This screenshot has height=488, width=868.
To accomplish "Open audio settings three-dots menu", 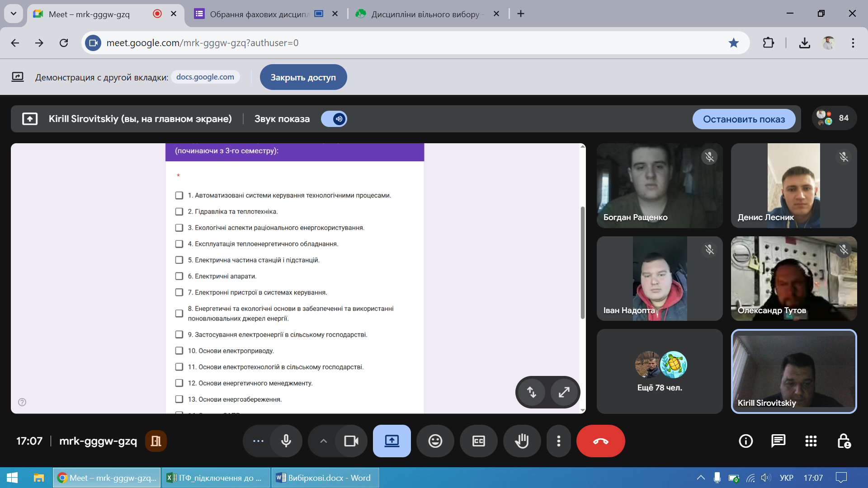I will 258,441.
